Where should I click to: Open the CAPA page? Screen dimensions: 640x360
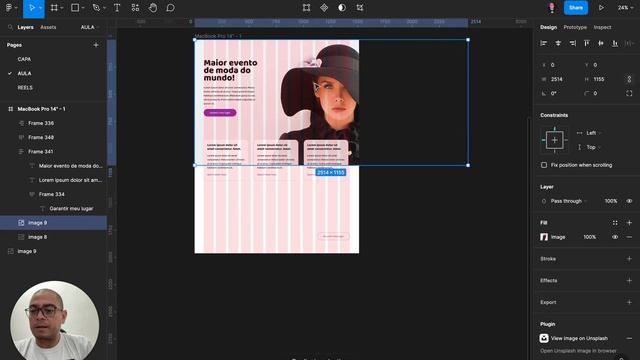[x=24, y=59]
